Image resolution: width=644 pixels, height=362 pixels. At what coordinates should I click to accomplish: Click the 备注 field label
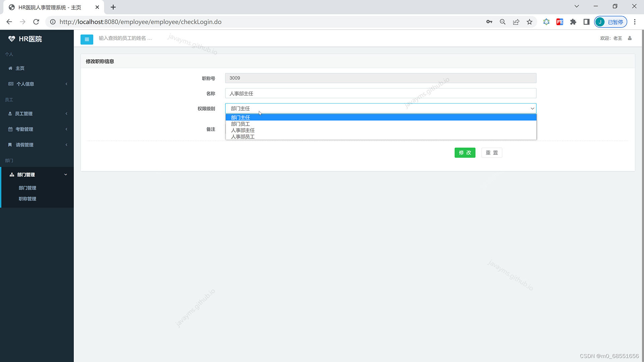click(x=211, y=129)
